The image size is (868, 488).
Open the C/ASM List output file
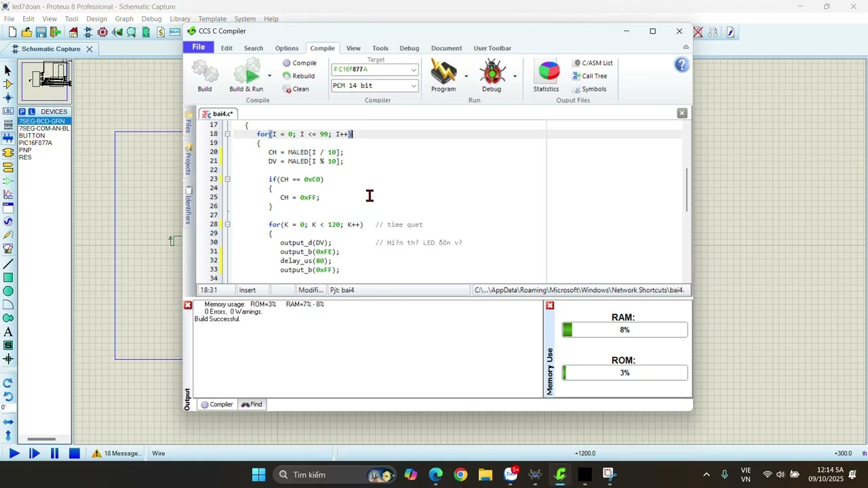pos(593,63)
